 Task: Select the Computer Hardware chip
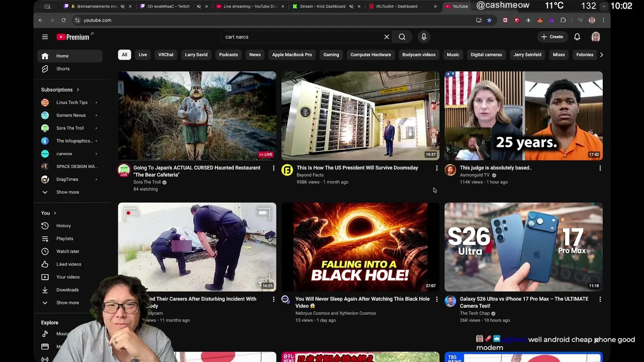coord(371,55)
